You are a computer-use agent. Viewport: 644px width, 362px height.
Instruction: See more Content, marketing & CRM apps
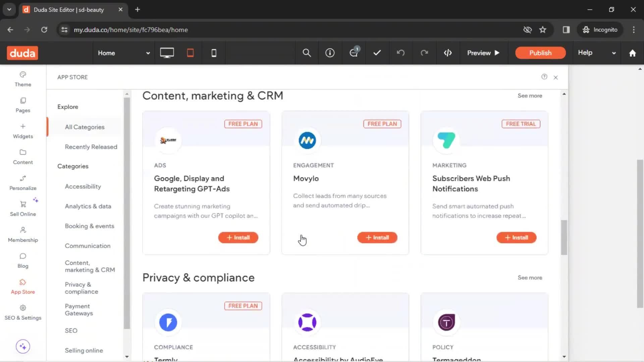point(530,96)
